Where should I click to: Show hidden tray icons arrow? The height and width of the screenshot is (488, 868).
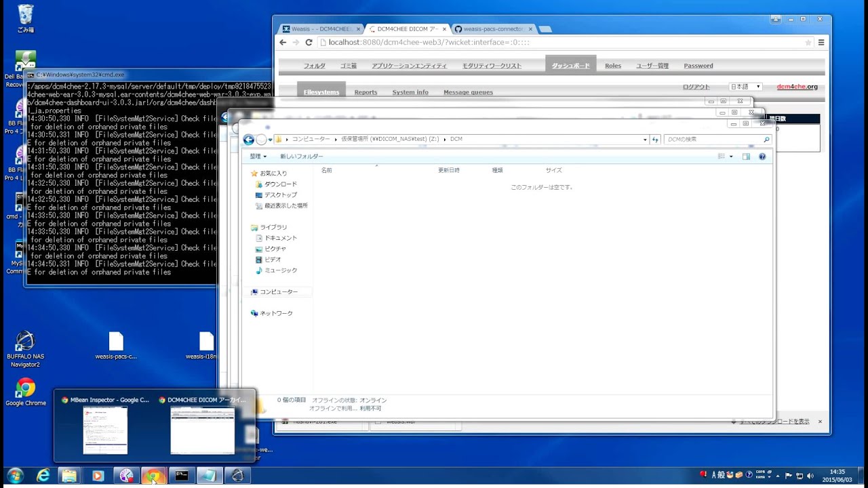tap(778, 476)
